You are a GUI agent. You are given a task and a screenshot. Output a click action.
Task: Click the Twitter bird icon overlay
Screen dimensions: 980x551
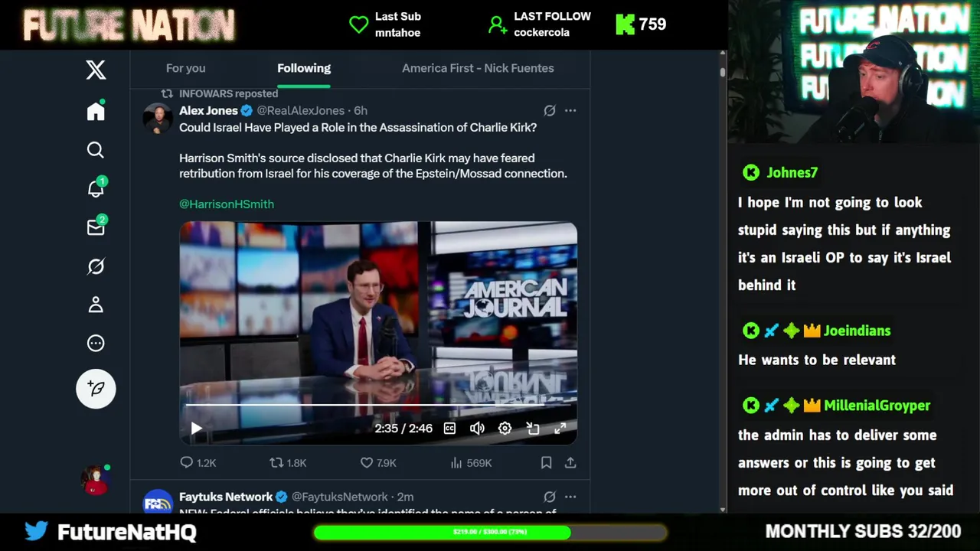[x=36, y=530]
